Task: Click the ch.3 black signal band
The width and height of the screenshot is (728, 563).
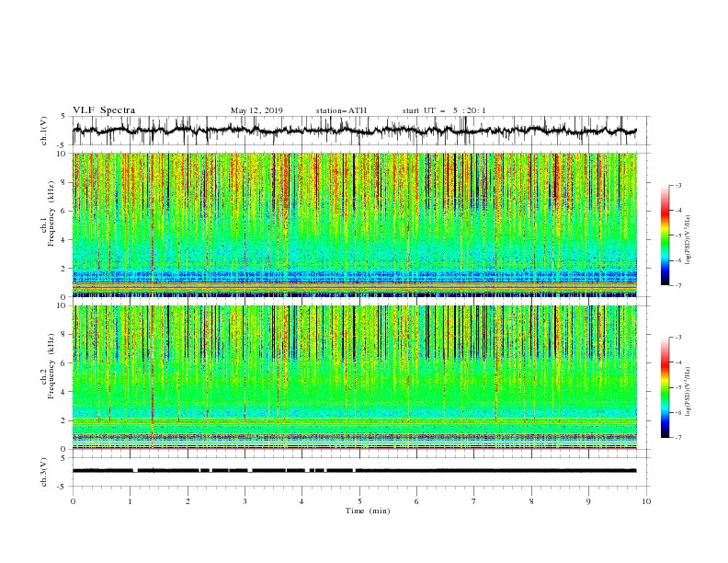Action: click(354, 471)
